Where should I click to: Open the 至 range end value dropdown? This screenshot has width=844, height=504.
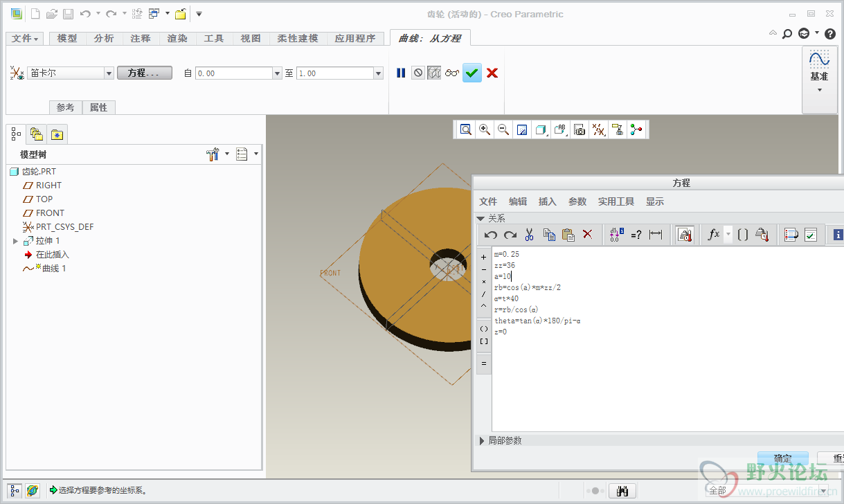(x=378, y=73)
